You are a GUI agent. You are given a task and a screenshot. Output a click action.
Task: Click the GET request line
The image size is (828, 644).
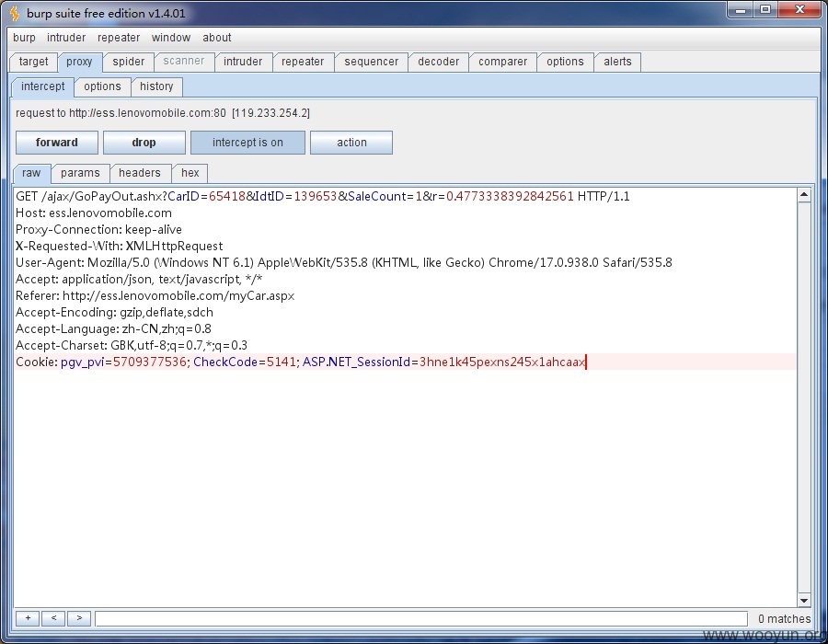(x=323, y=196)
